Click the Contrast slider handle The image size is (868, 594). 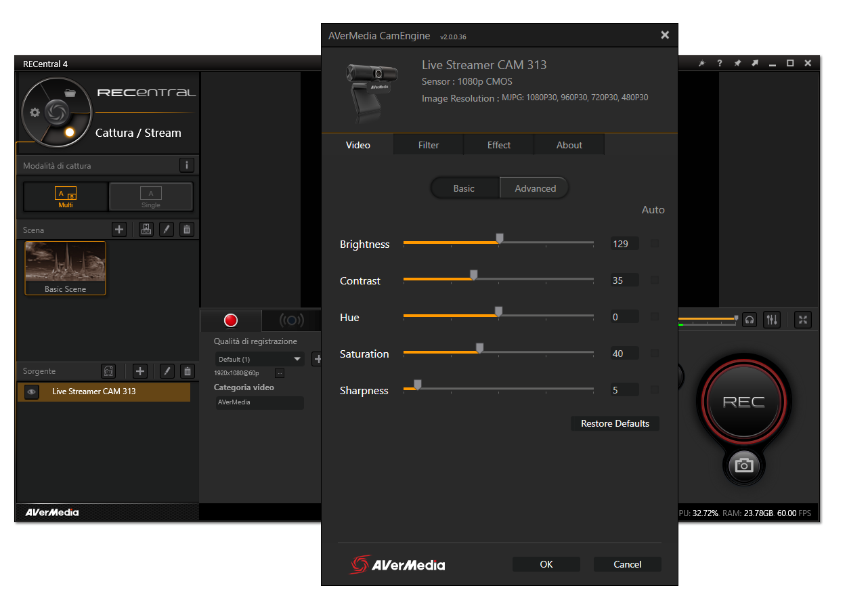(474, 275)
